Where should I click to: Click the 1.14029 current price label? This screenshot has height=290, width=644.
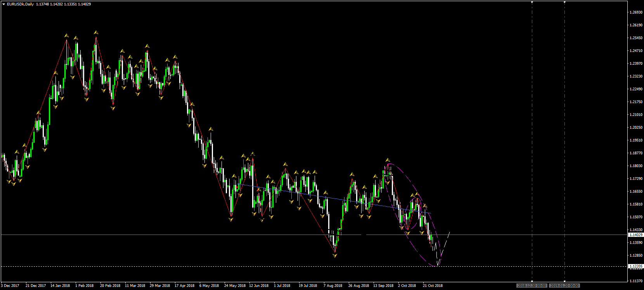tap(635, 235)
